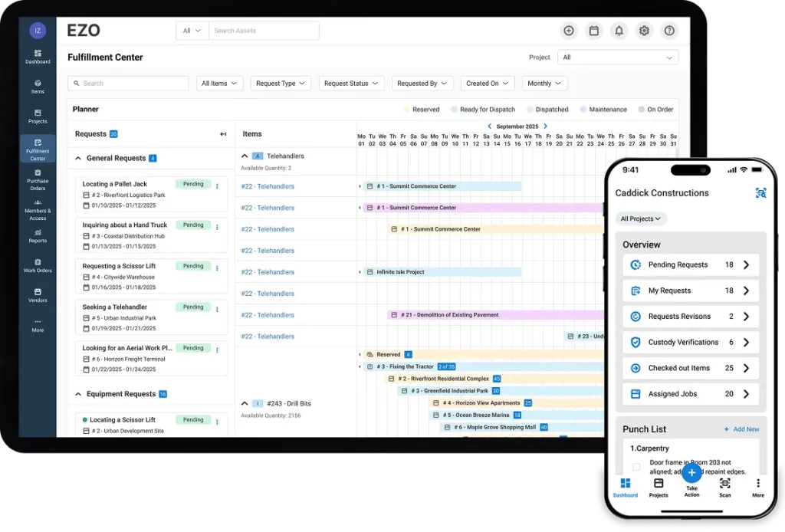Open the first #22 - Telehandlers link
785x532 pixels.
pyautogui.click(x=268, y=186)
